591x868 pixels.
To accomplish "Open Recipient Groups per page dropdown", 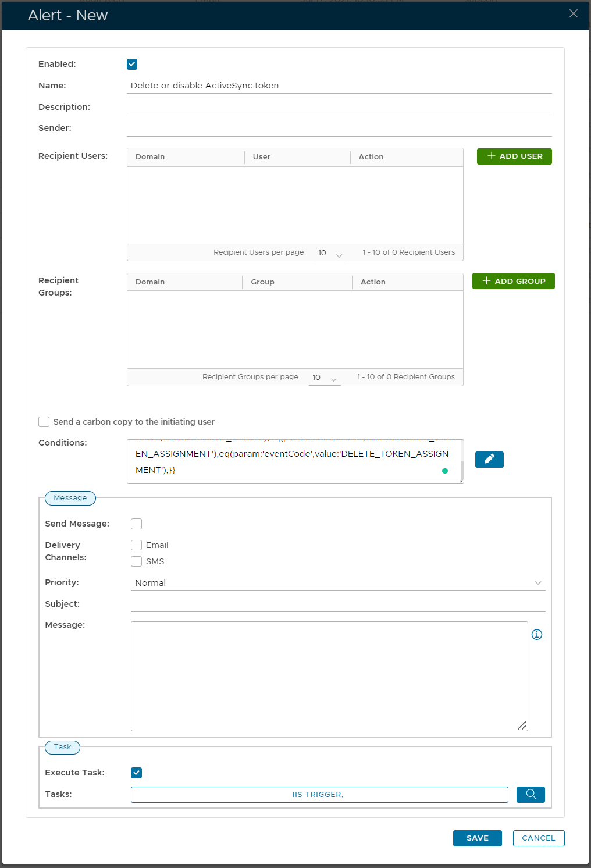I will (x=324, y=378).
